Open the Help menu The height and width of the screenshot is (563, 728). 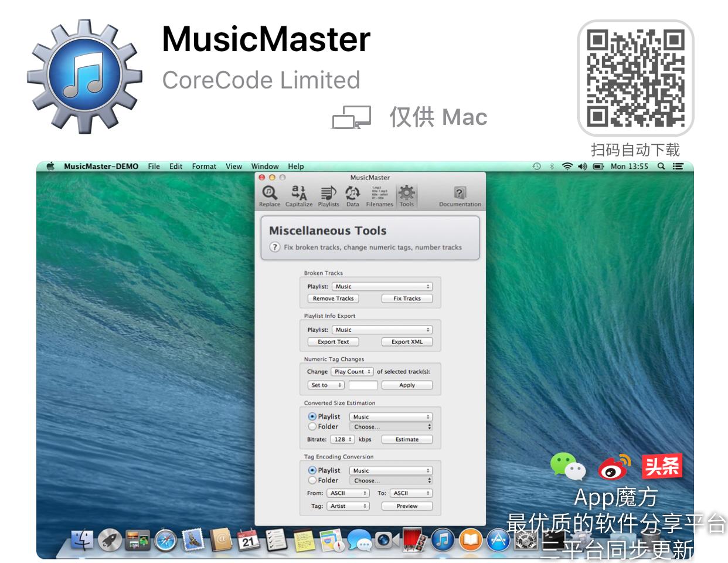[296, 167]
